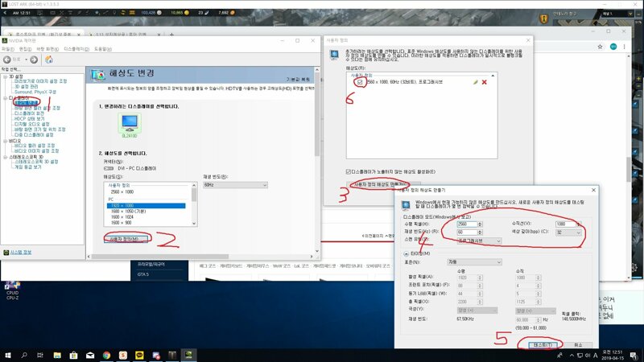The image size is (644, 362).
Task: Collapse the Timing section expander
Action: [x=406, y=253]
